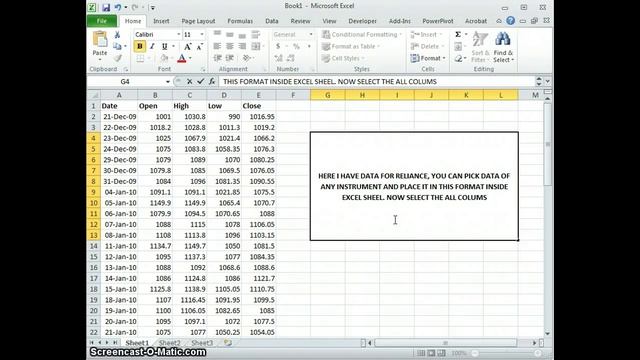
Task: Open the Format cells dropdown
Action: [x=428, y=58]
